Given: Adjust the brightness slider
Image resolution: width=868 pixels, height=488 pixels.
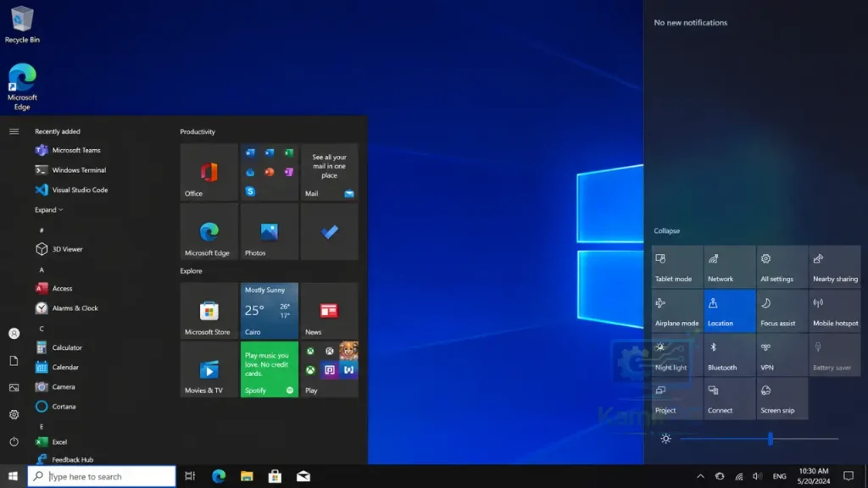Looking at the screenshot, I should pyautogui.click(x=759, y=439).
